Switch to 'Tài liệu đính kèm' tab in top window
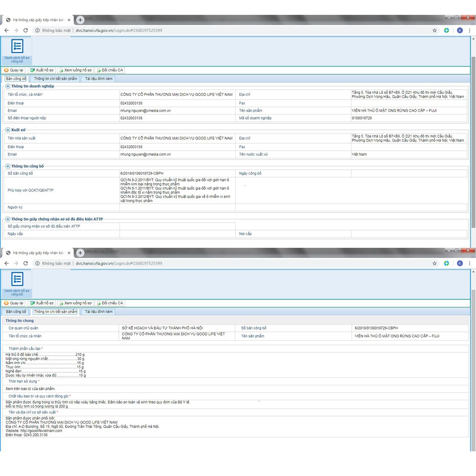Screen dimensions: 476x476 99,79
